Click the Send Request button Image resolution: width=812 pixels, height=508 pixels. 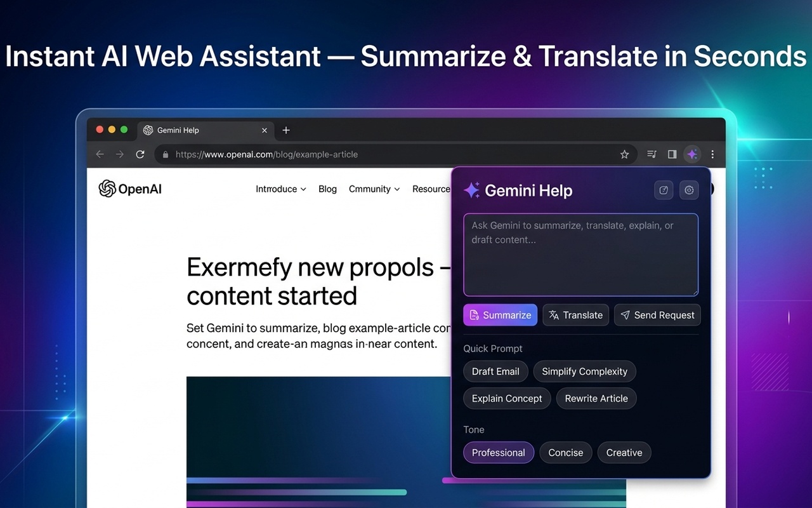[657, 315]
